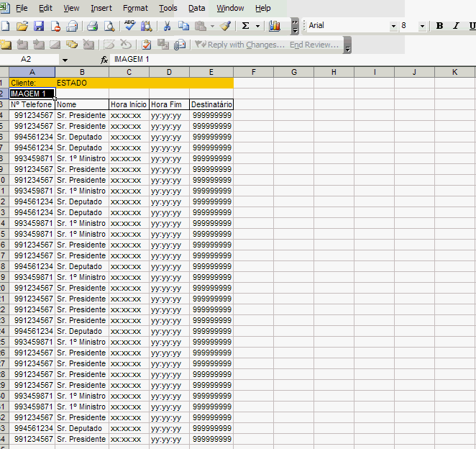The height and width of the screenshot is (449, 476).
Task: Open the Format menu
Action: (135, 8)
